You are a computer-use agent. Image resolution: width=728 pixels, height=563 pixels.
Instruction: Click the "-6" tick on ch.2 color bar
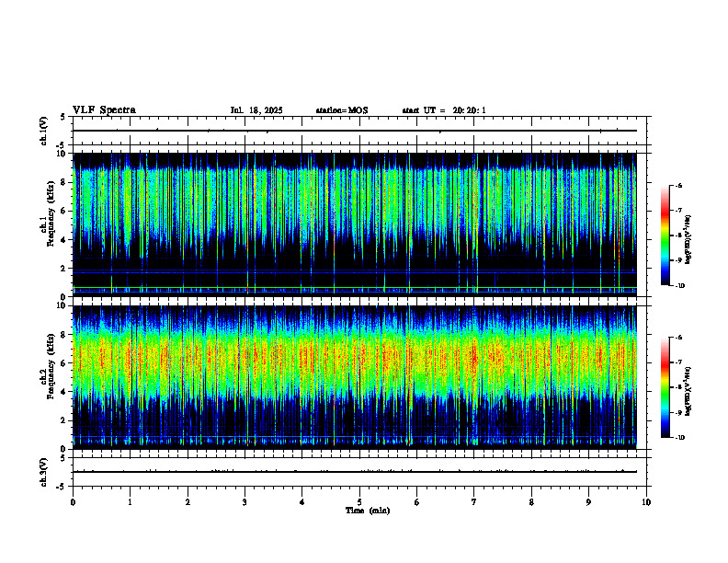(678, 338)
